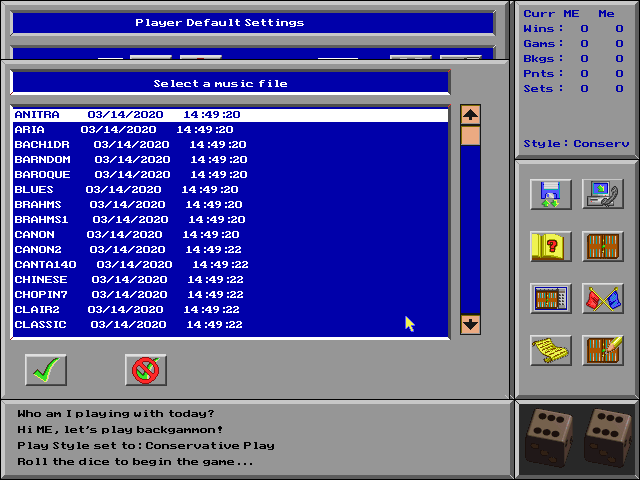Click the scroll up arrow in file list
Screen dimensions: 640x480
pyautogui.click(x=470, y=115)
